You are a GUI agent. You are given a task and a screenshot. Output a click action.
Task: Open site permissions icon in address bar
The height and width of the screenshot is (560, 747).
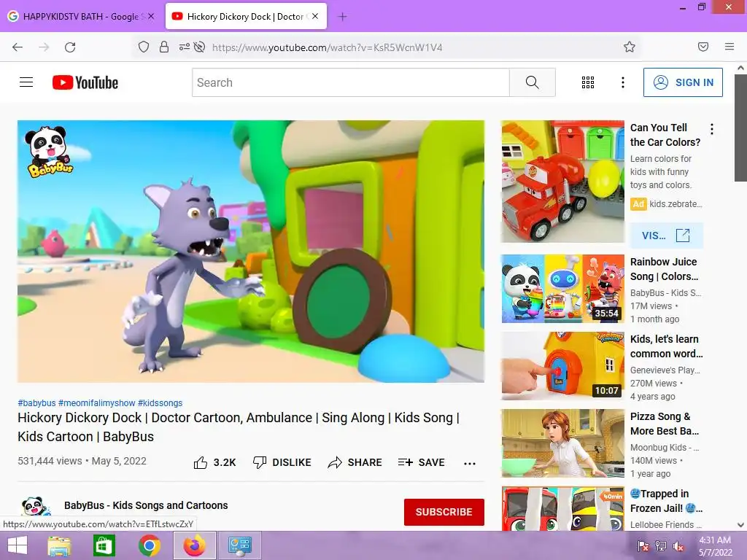pos(184,47)
